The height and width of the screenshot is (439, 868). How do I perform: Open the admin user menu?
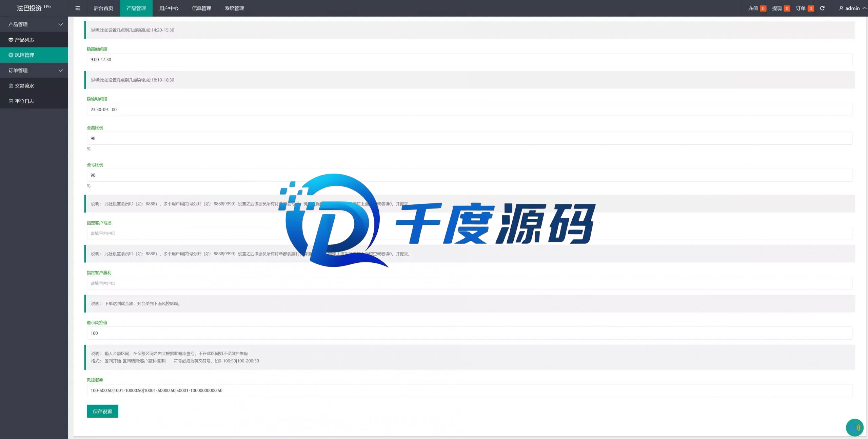[x=852, y=8]
